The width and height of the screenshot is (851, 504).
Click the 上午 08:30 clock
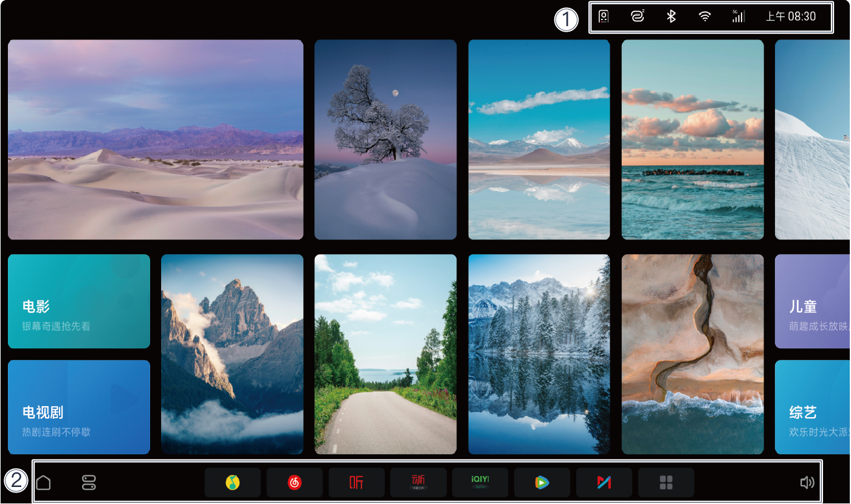pos(791,16)
